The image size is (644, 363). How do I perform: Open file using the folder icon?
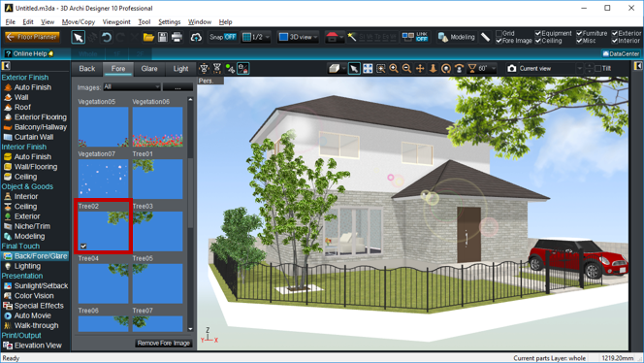148,37
